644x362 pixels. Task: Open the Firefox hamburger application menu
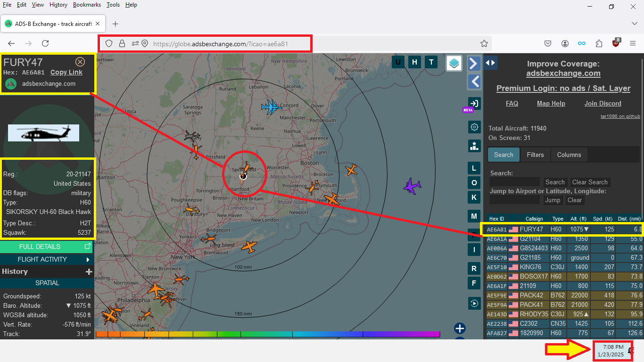point(633,43)
